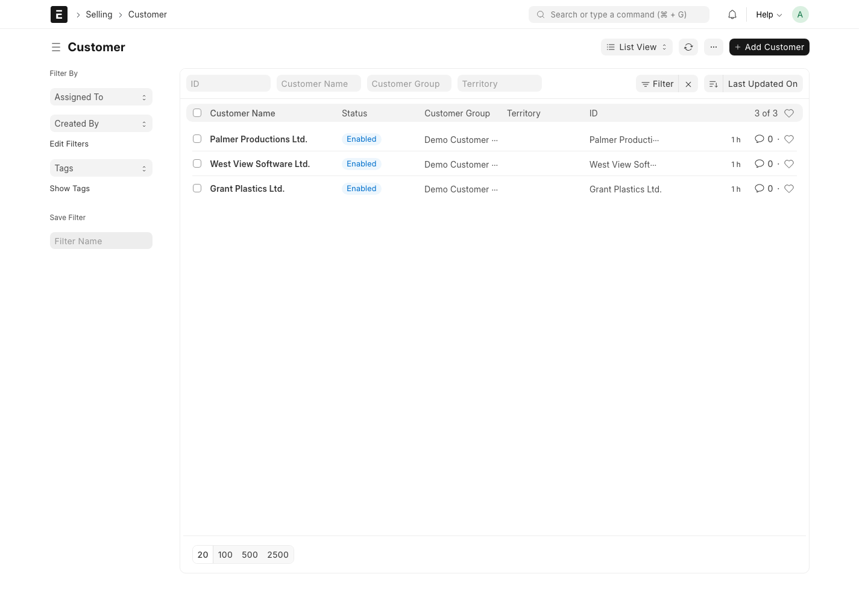868x603 pixels.
Task: Click Enabled status of West View Software
Action: click(x=362, y=164)
